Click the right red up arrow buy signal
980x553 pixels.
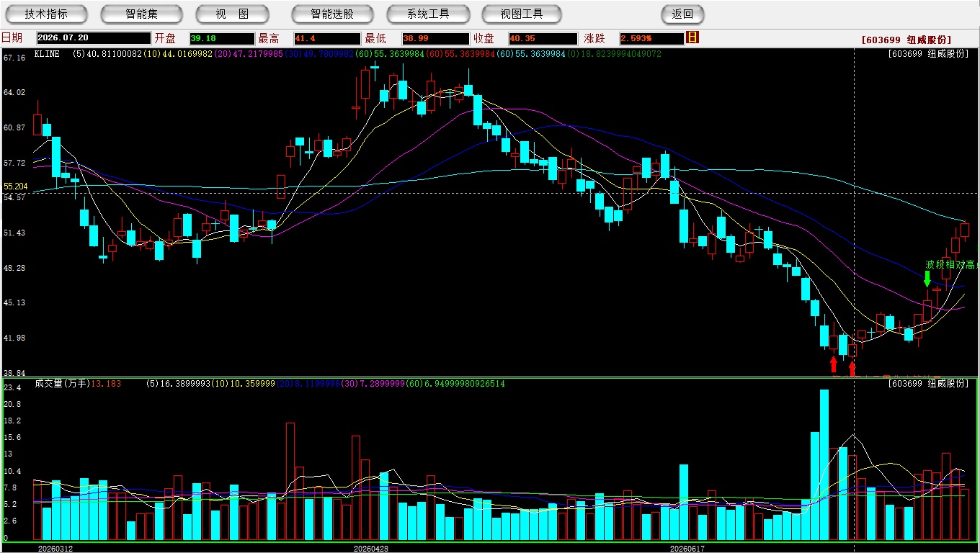[x=852, y=369]
